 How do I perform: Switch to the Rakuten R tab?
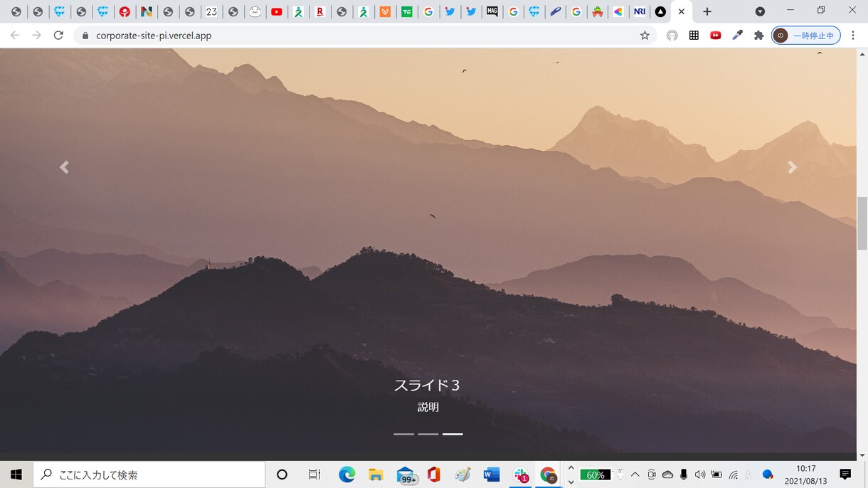[320, 11]
